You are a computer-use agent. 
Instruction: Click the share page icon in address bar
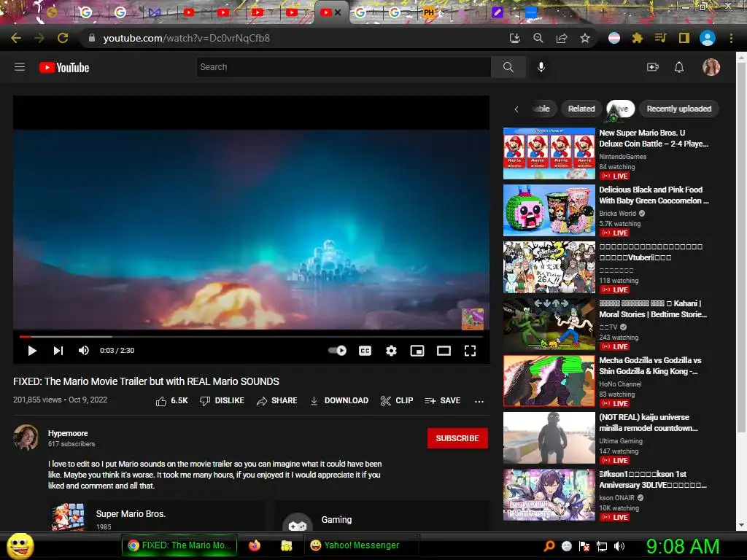[x=562, y=38]
